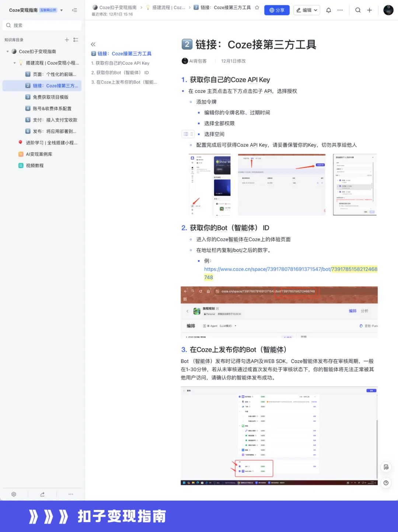Open the publish settings screenshot image
398x532 pixels.
pos(279,436)
